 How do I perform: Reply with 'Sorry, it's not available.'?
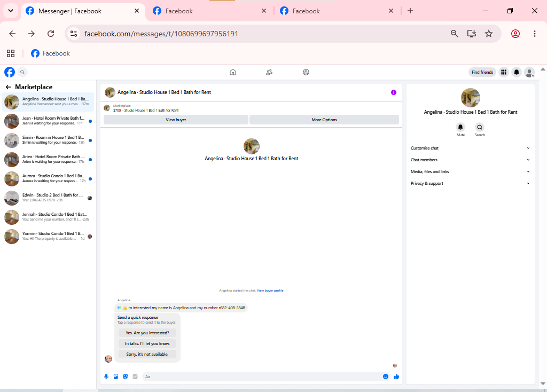point(147,354)
